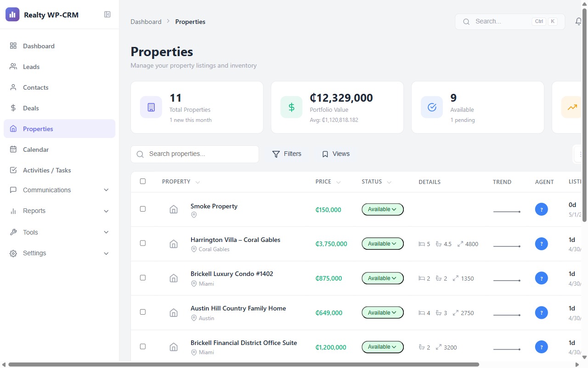Sort by the PROPERTY column header

pos(181,182)
